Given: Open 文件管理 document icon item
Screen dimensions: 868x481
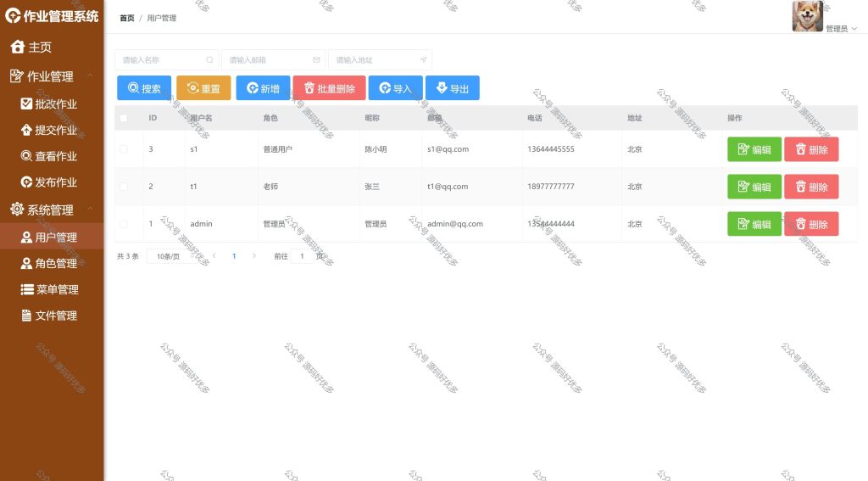Looking at the screenshot, I should (x=49, y=316).
